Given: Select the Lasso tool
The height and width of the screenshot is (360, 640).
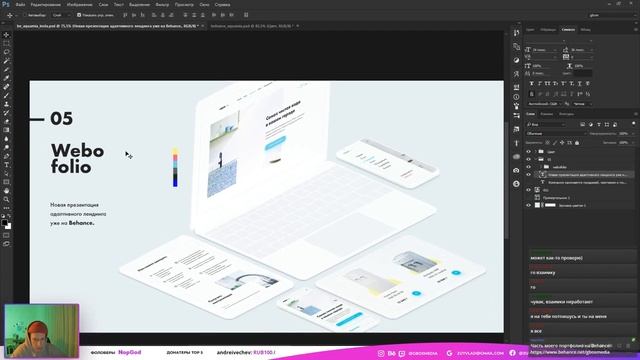Looking at the screenshot, I should pos(6,52).
